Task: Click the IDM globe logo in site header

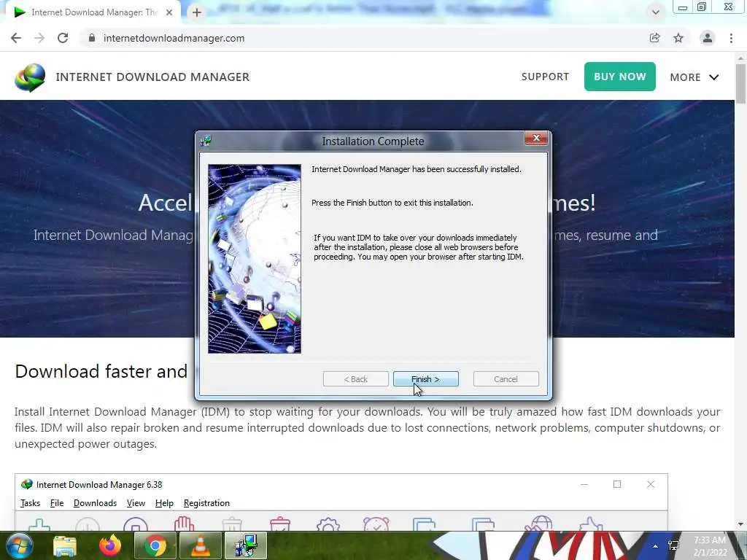Action: click(x=30, y=77)
